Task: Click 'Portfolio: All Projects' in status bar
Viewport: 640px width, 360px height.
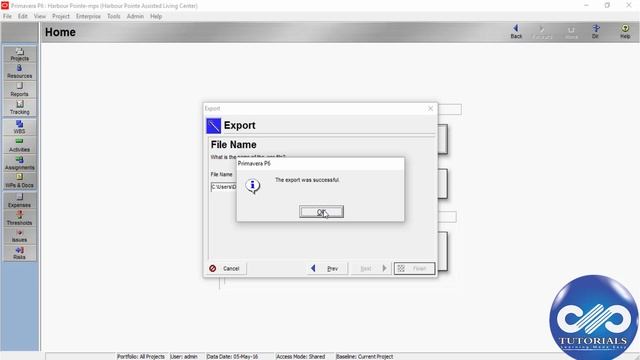Action: pyautogui.click(x=141, y=357)
